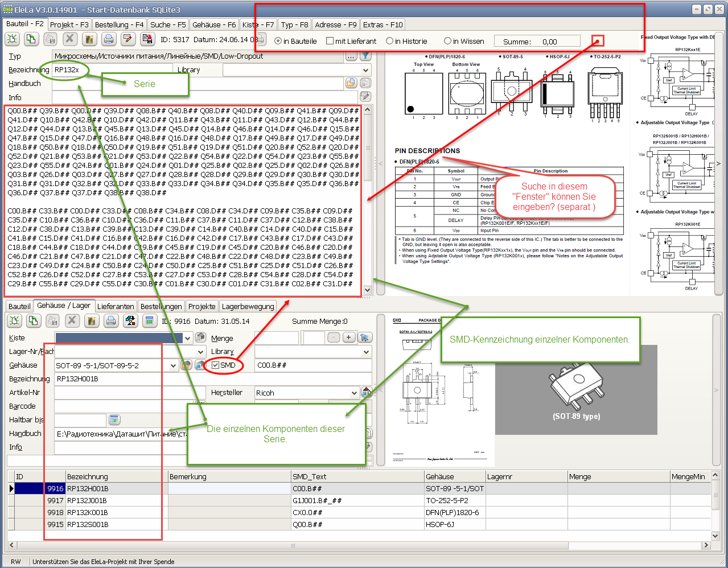Image resolution: width=728 pixels, height=568 pixels.
Task: Print the Lager entry via the lower printer icon
Action: [x=111, y=321]
